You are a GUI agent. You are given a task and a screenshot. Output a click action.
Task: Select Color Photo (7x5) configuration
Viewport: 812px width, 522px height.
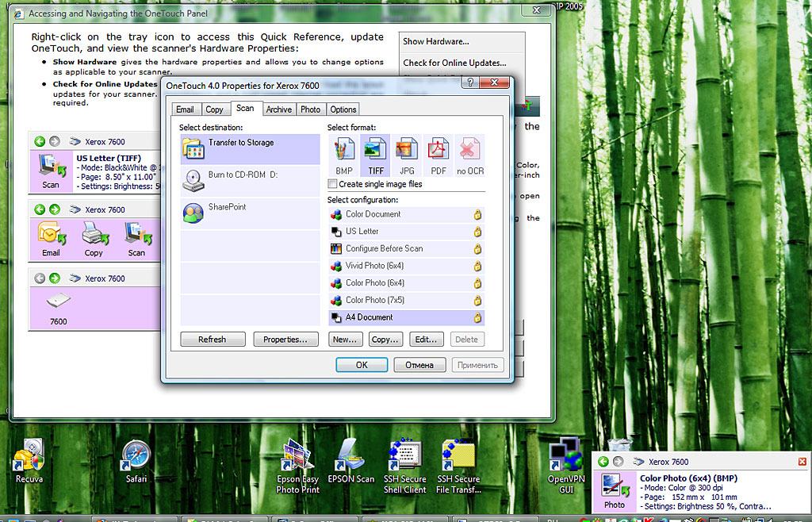tap(407, 301)
